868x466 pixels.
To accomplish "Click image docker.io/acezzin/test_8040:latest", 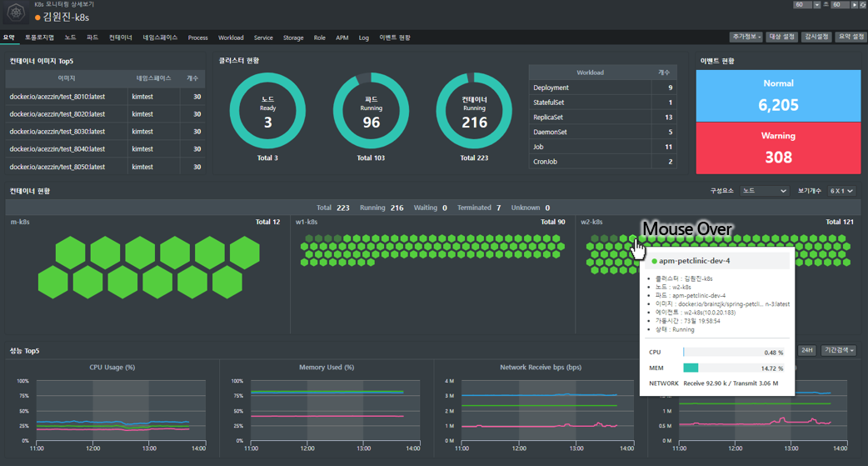I will 57,149.
